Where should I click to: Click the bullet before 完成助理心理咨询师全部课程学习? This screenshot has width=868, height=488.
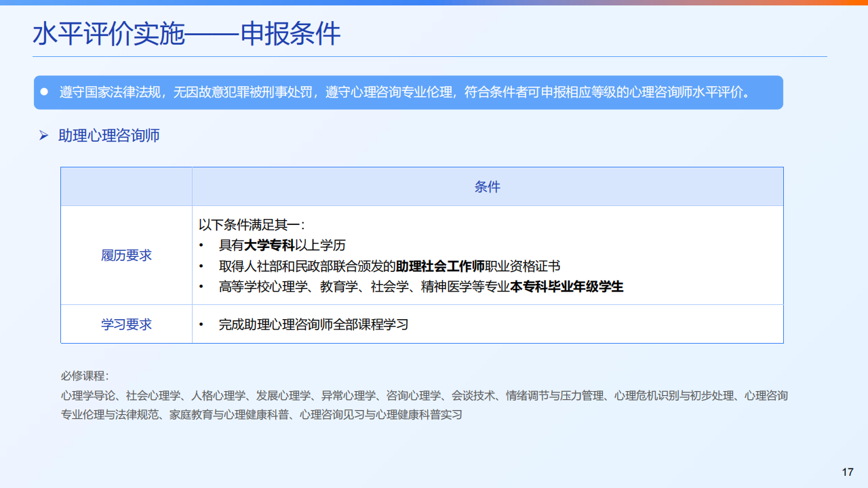[x=201, y=324]
